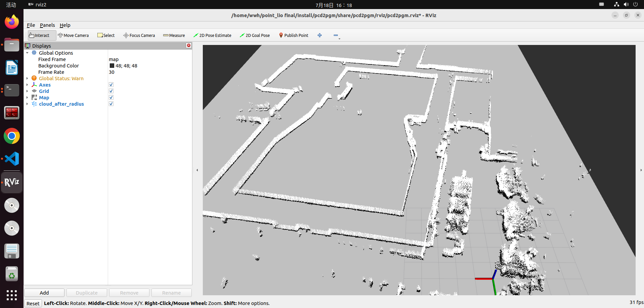Click the Global Status warning icon

[34, 78]
